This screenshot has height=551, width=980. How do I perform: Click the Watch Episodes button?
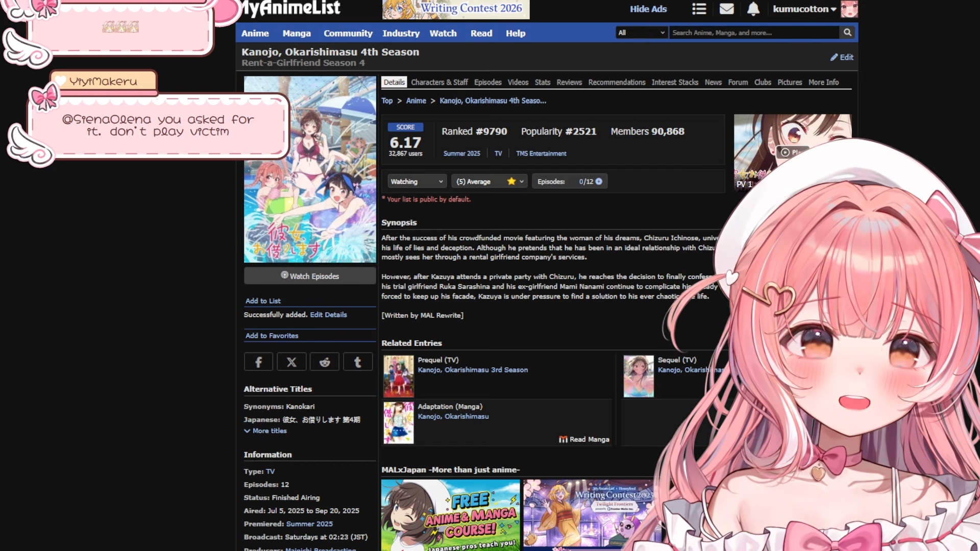coord(310,276)
